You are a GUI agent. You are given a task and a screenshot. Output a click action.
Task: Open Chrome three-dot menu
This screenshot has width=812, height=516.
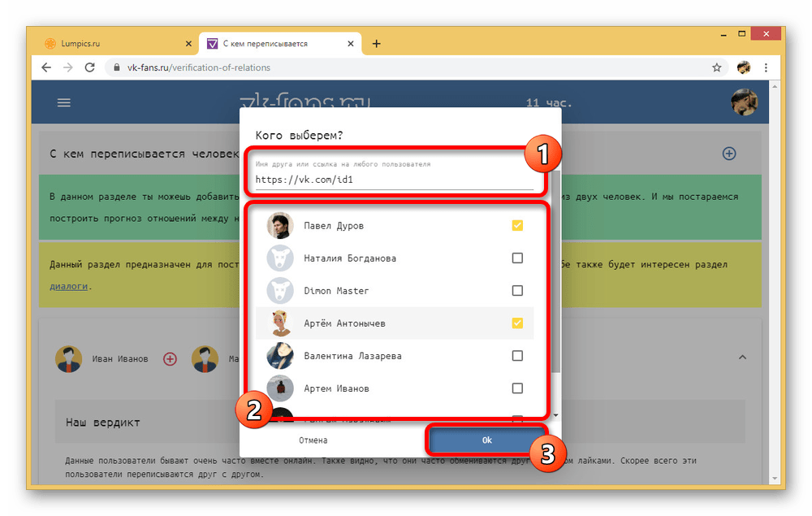[766, 67]
